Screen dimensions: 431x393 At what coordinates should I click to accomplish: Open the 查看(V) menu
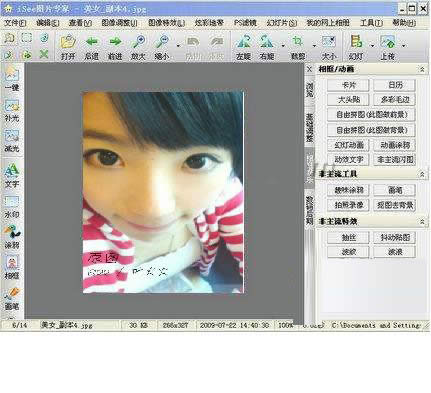pyautogui.click(x=80, y=23)
